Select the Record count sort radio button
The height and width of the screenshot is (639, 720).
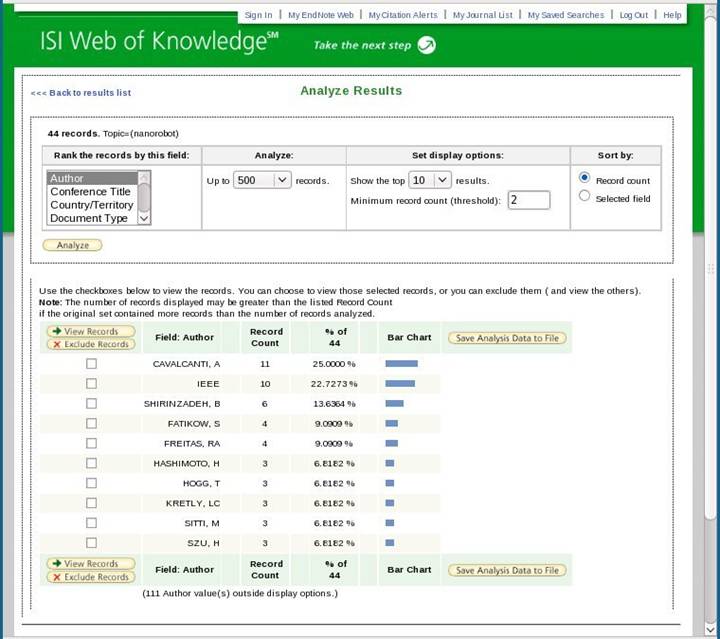584,178
